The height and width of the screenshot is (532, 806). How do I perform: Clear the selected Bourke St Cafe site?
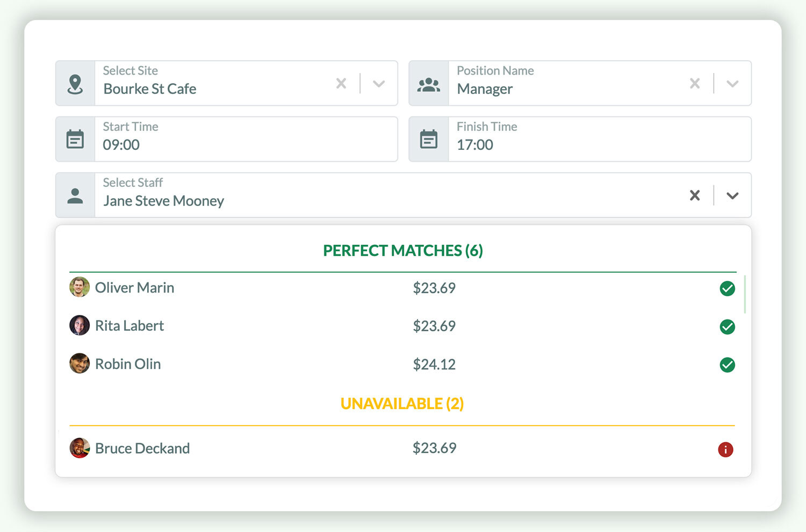click(x=341, y=84)
